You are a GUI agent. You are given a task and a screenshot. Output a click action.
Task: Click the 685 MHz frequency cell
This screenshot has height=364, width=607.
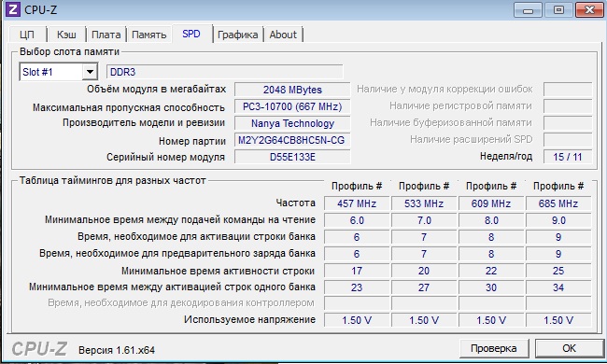(x=558, y=203)
